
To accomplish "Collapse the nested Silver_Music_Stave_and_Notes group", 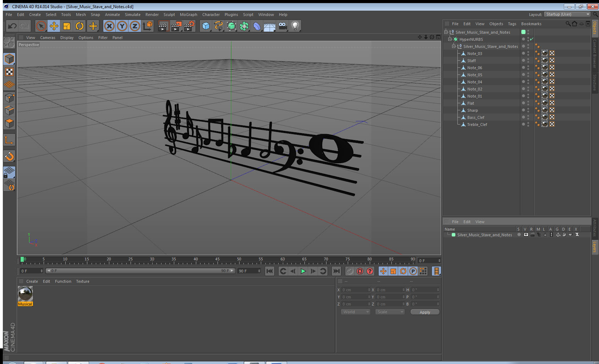I will pyautogui.click(x=454, y=46).
